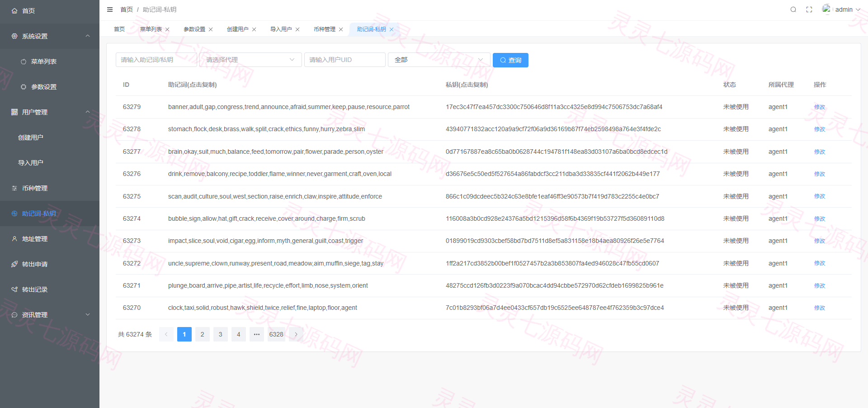Copy mnemonic of row 63277
The height and width of the screenshot is (408, 868).
276,152
